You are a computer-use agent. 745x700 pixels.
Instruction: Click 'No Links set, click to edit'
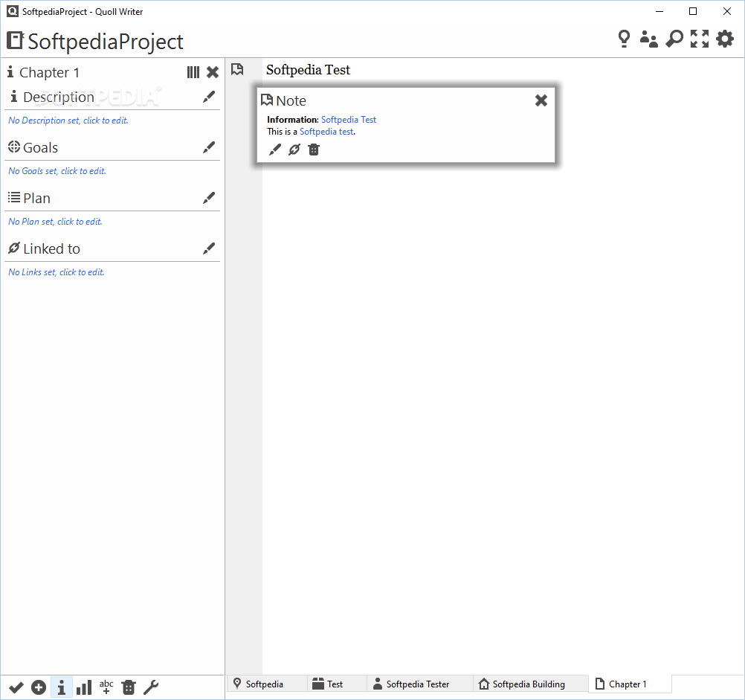(56, 272)
